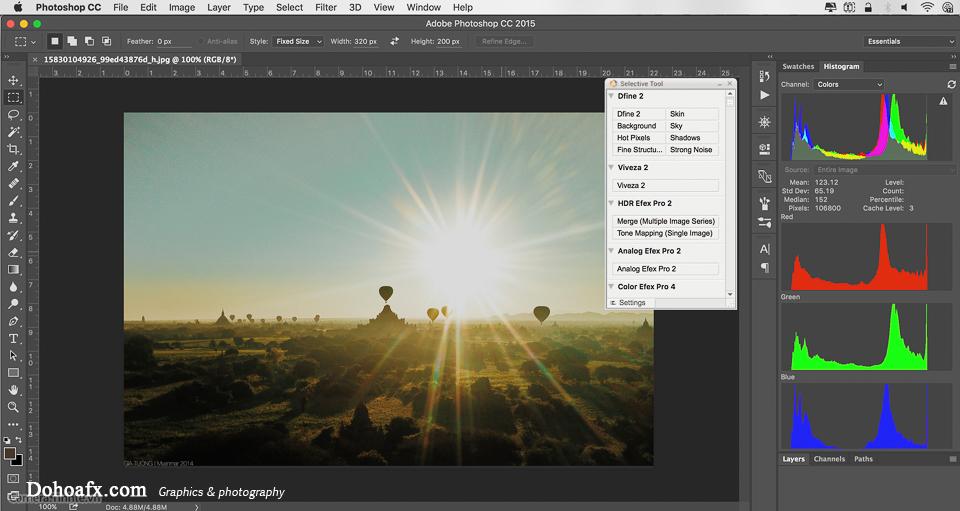960x511 pixels.
Task: Click the Hot Pixels preset button
Action: point(639,138)
